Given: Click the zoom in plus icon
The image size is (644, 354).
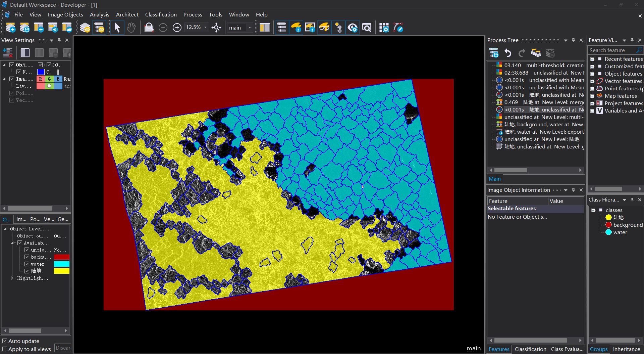Looking at the screenshot, I should (x=177, y=28).
